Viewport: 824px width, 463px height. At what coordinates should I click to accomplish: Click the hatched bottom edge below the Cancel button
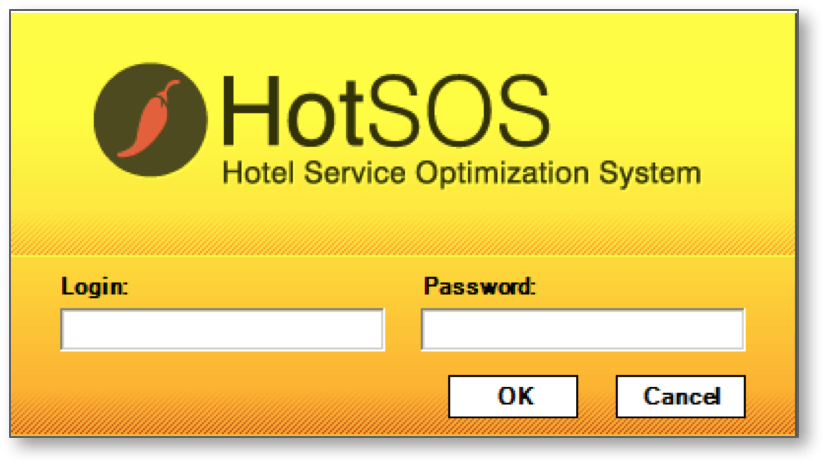(x=681, y=427)
